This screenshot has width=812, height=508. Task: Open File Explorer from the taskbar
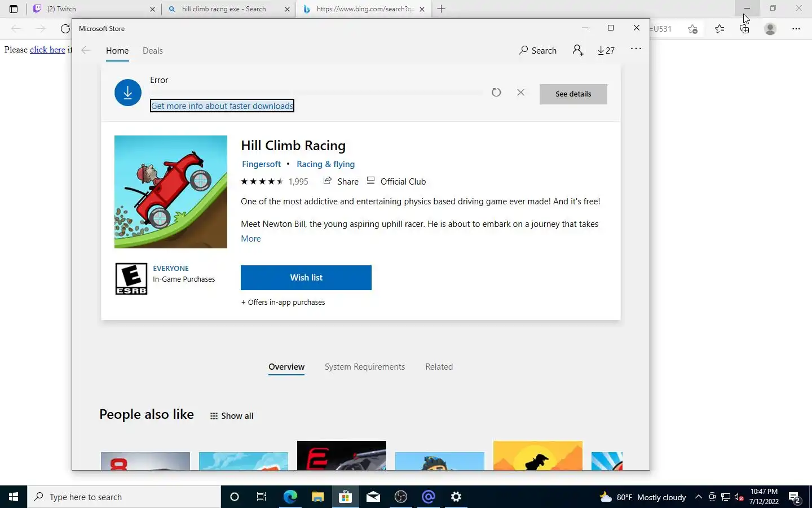(317, 497)
